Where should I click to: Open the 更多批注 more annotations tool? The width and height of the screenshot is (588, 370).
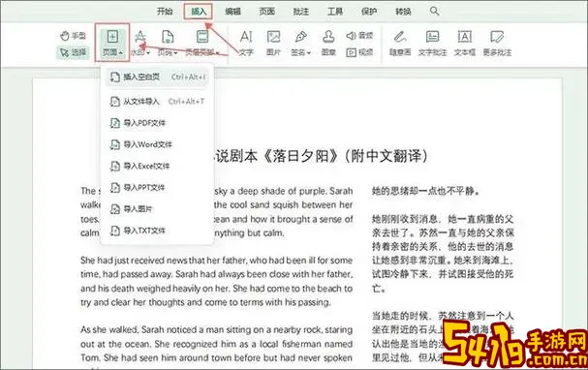click(497, 43)
